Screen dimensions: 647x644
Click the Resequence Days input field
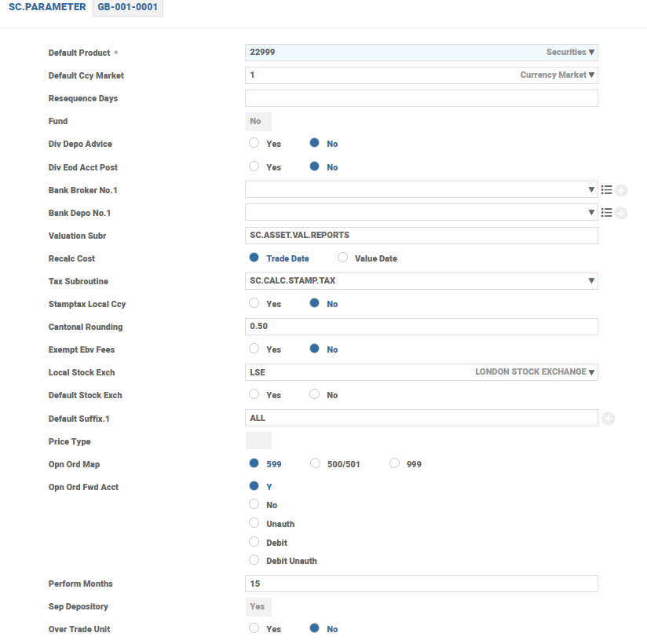[421, 98]
